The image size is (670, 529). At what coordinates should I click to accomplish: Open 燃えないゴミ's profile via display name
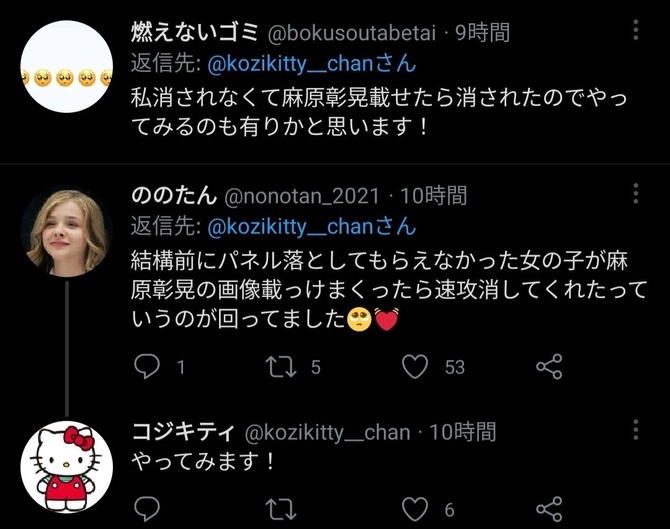195,32
